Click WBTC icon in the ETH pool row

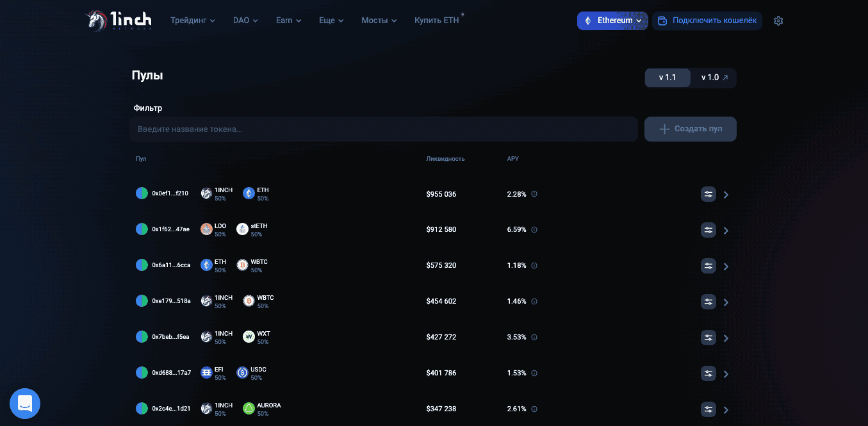(242, 265)
